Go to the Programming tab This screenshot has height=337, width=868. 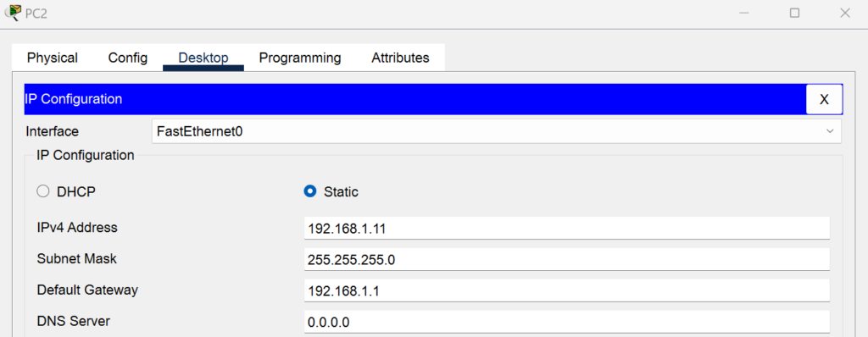[300, 58]
